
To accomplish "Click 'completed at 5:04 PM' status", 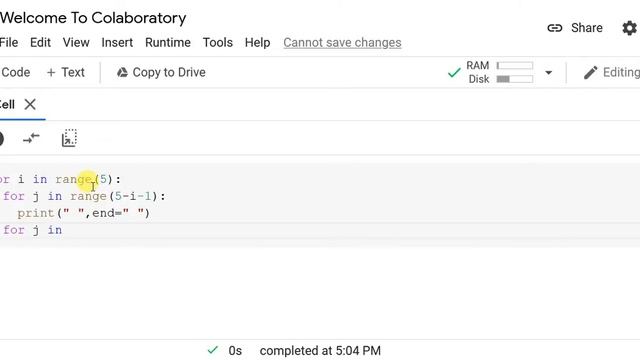I will 320,351.
